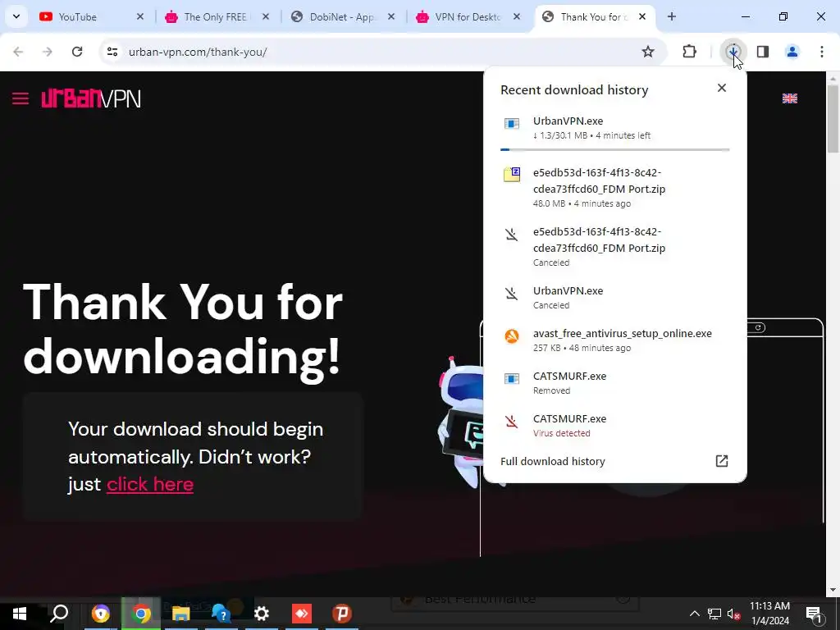Open the Urban VPN hamburger menu

[x=21, y=98]
